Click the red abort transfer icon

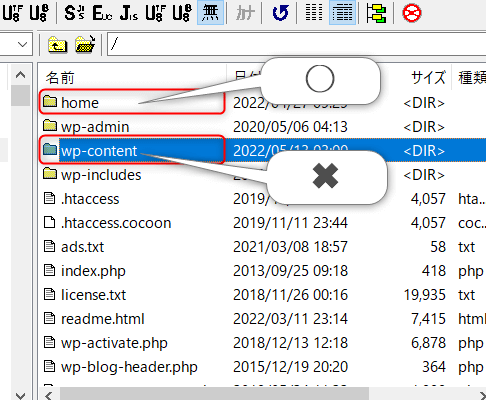coord(412,13)
